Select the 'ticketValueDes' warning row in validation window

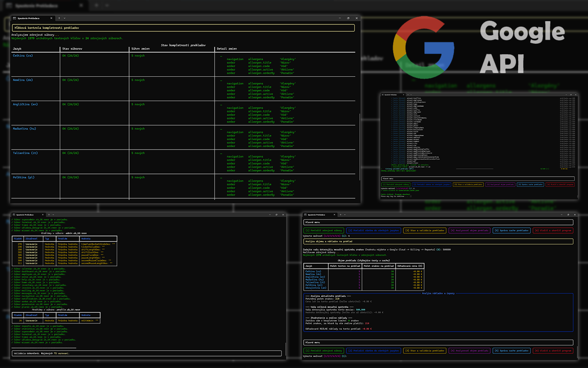click(x=64, y=247)
